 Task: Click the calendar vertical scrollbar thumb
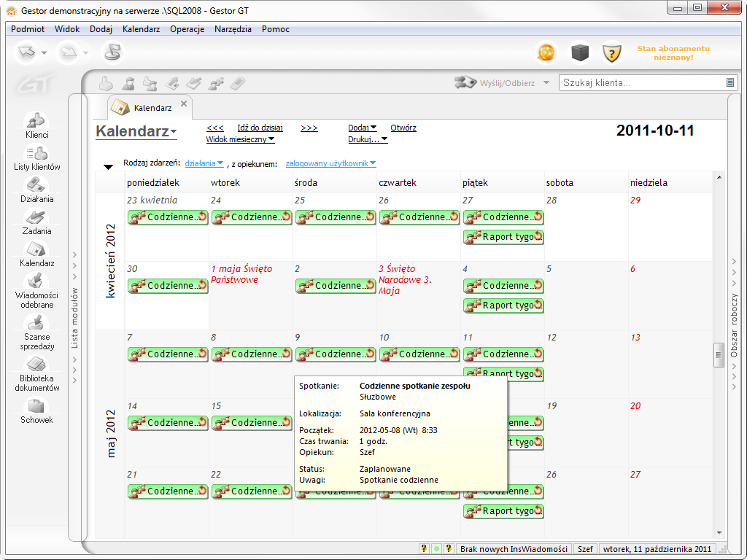click(x=719, y=354)
